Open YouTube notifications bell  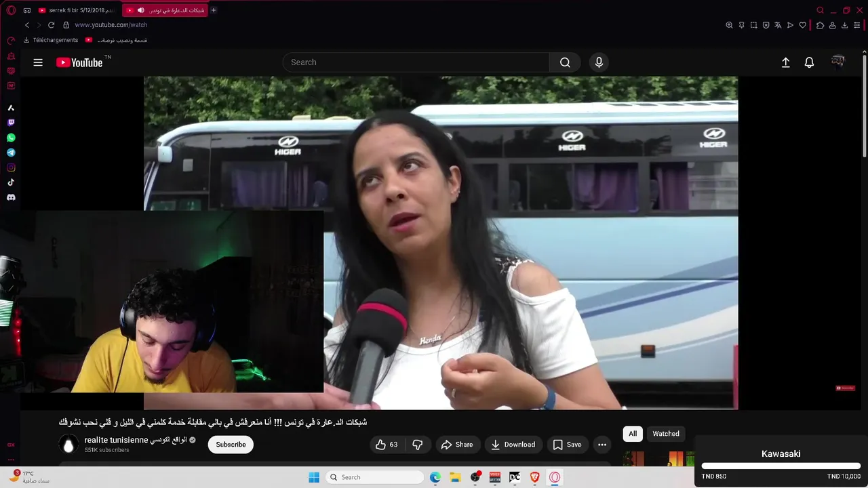click(809, 62)
